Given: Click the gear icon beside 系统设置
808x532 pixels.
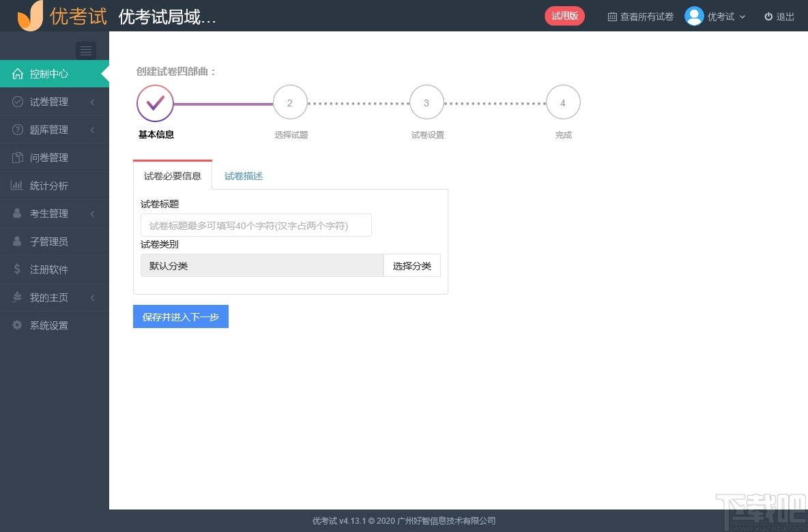Looking at the screenshot, I should (x=17, y=325).
